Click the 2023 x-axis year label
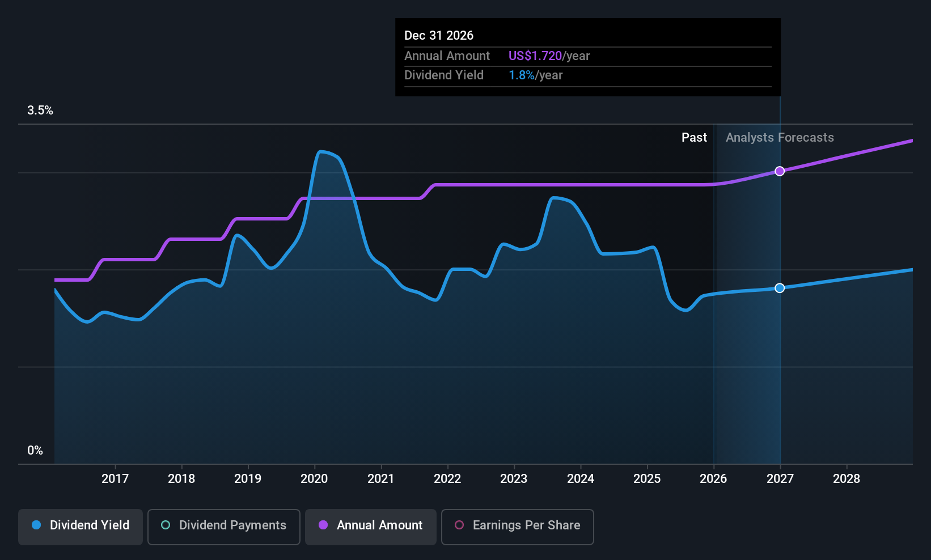The height and width of the screenshot is (560, 931). pyautogui.click(x=514, y=479)
